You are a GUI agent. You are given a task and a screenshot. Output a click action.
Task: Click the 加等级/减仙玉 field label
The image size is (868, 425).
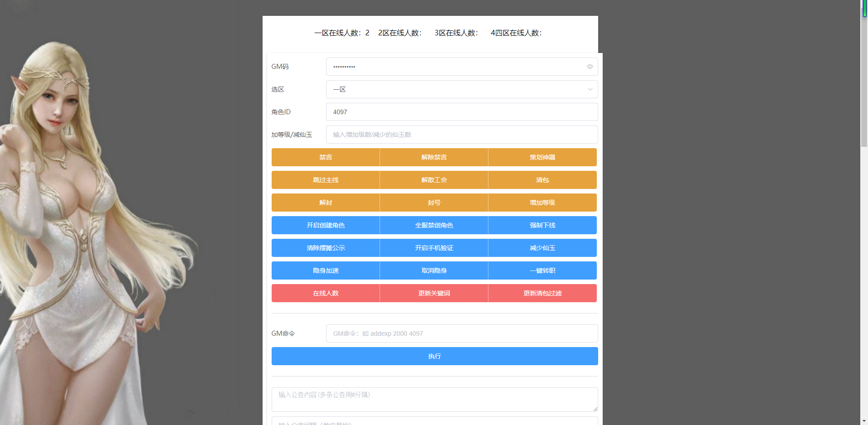292,135
